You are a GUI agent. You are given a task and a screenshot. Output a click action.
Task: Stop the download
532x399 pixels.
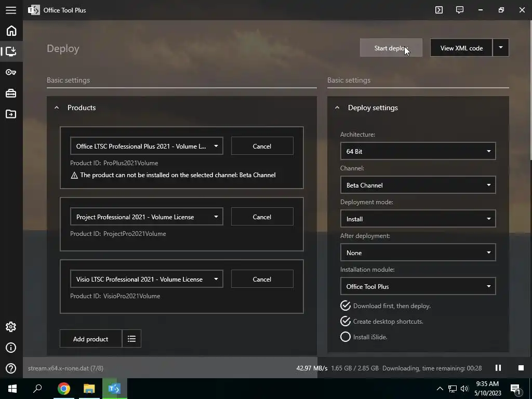click(x=521, y=368)
